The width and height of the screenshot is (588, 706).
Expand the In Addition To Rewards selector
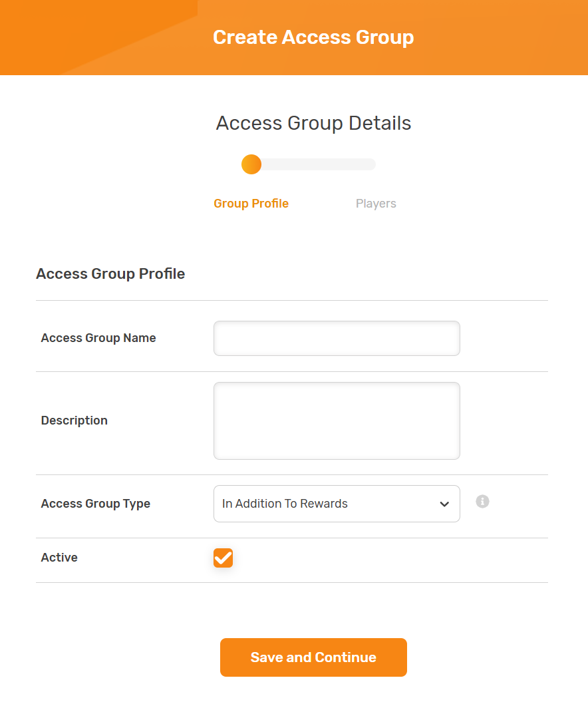tap(336, 504)
